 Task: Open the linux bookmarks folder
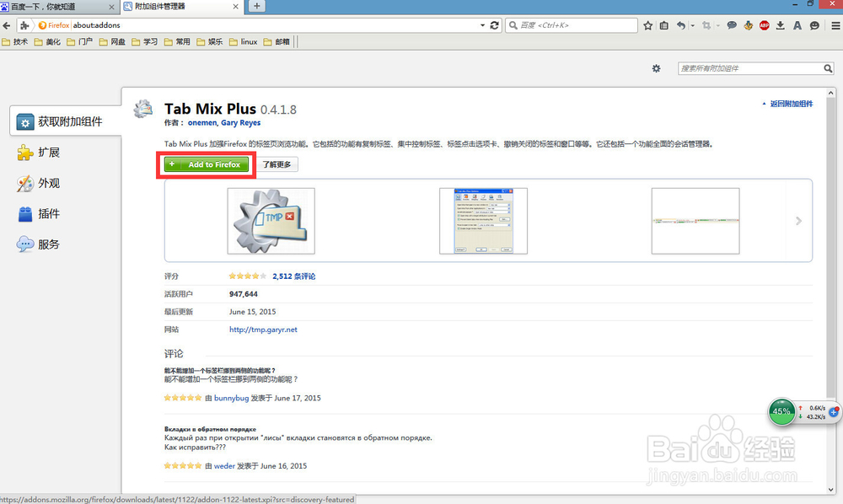click(244, 42)
